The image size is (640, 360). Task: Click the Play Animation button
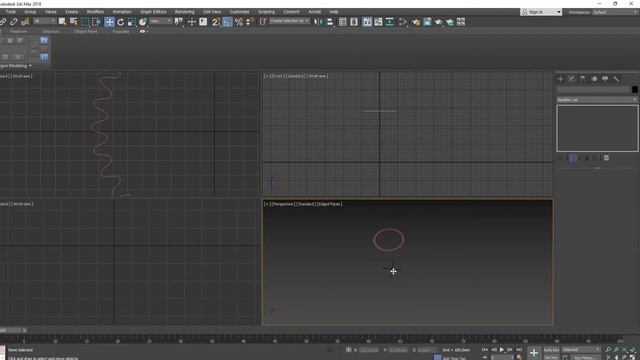pos(502,349)
